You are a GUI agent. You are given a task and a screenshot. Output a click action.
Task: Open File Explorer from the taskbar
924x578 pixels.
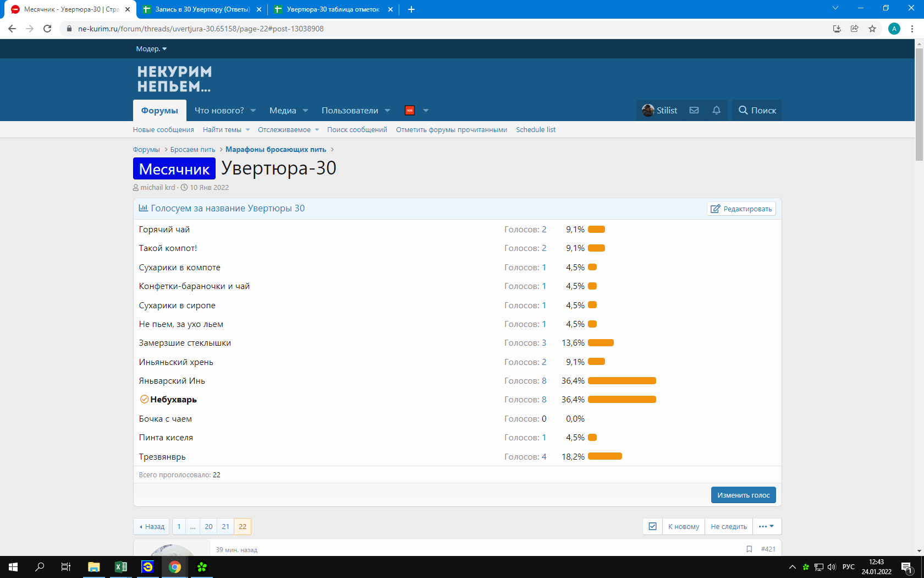94,567
